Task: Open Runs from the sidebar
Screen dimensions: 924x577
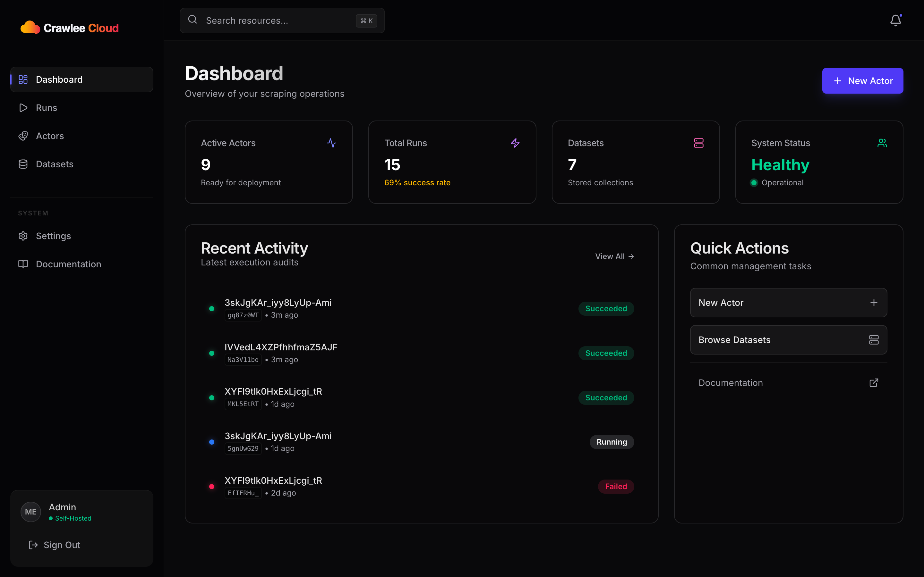Action: tap(47, 108)
